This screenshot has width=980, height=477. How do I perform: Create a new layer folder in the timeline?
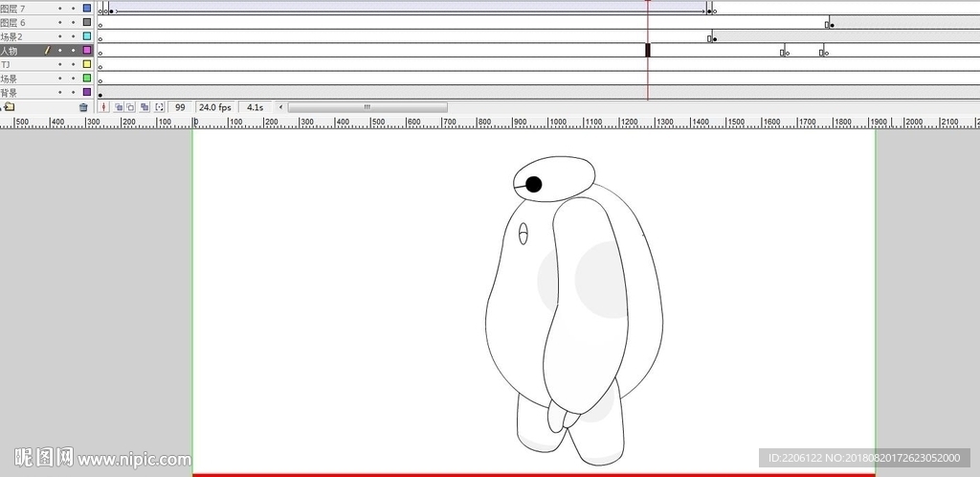10,107
